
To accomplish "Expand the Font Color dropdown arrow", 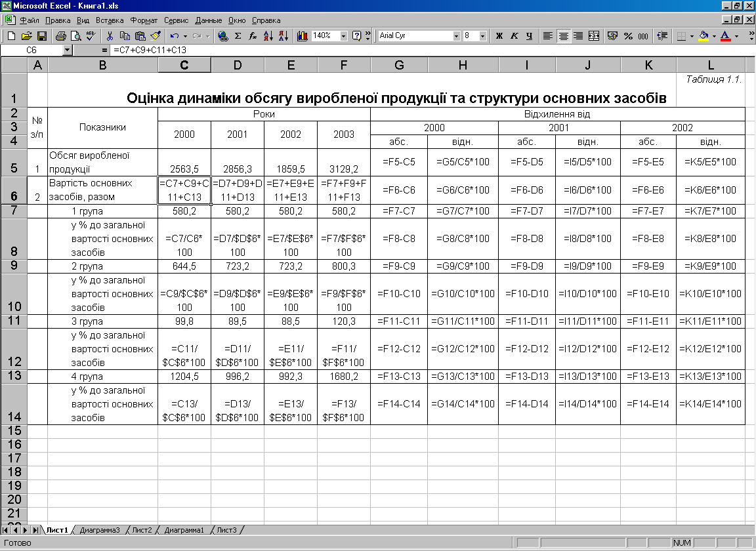I will point(736,35).
